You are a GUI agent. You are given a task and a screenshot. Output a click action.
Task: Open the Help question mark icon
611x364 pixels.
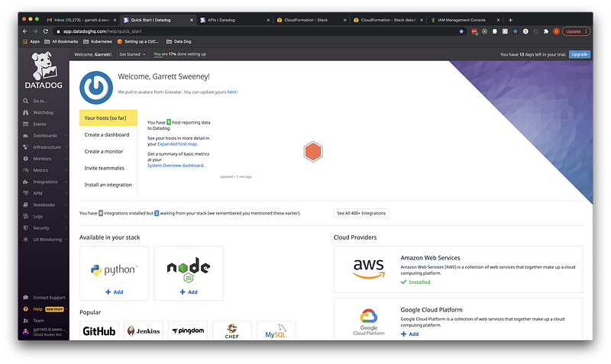(x=26, y=309)
